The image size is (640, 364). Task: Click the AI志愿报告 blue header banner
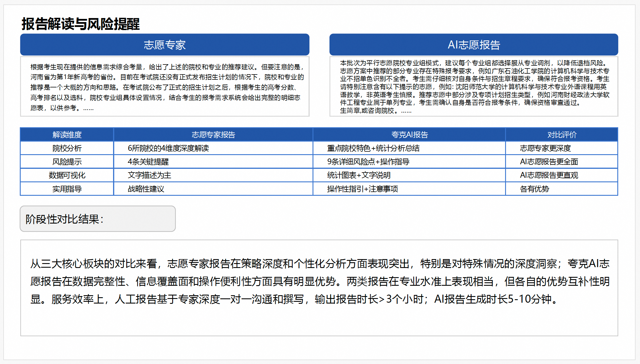[474, 45]
